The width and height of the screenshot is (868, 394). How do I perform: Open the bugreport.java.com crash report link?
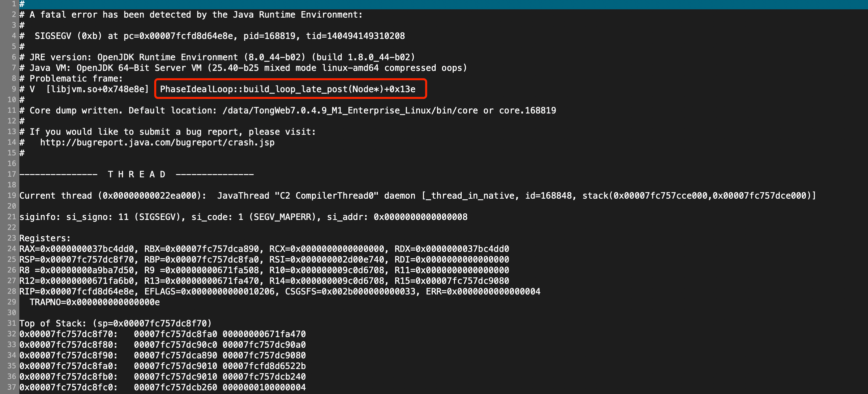157,142
